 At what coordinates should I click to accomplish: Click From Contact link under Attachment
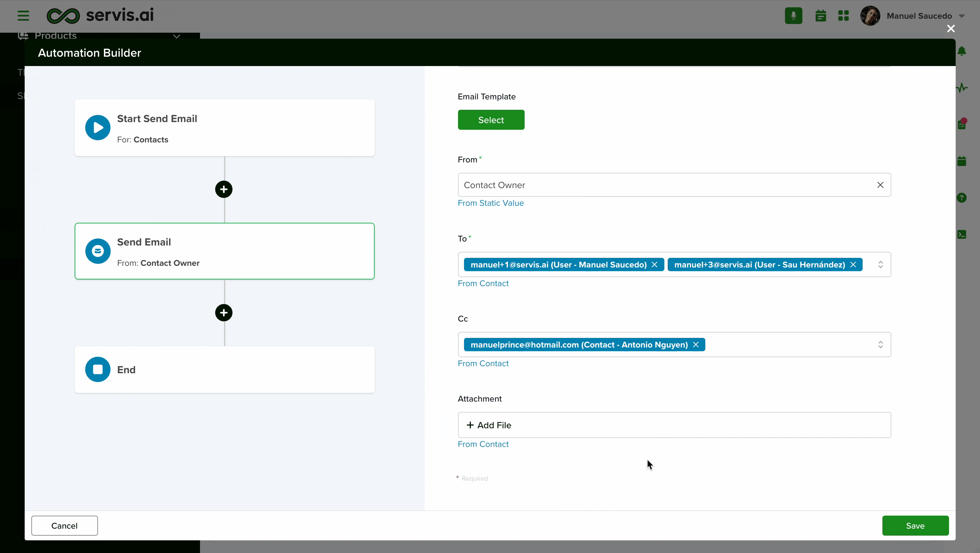[x=483, y=444]
